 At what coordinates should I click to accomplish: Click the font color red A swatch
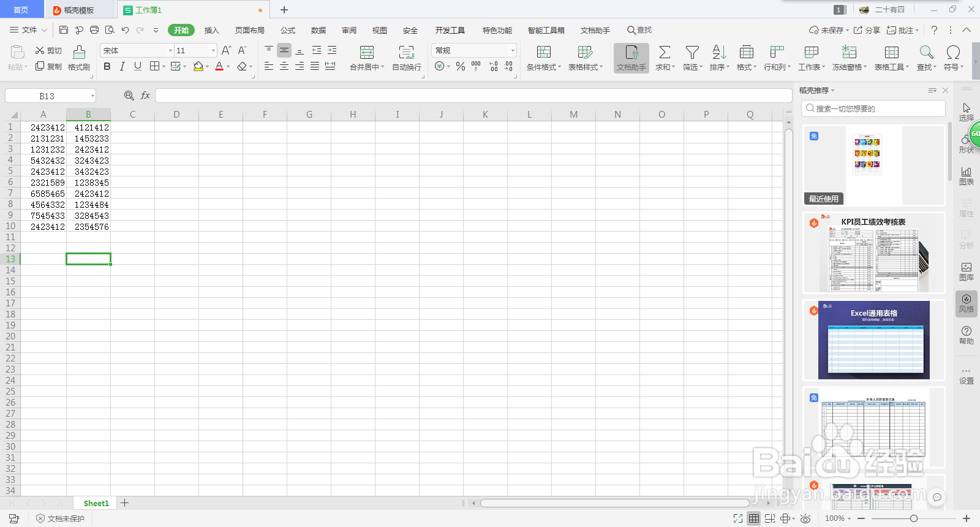[x=219, y=66]
